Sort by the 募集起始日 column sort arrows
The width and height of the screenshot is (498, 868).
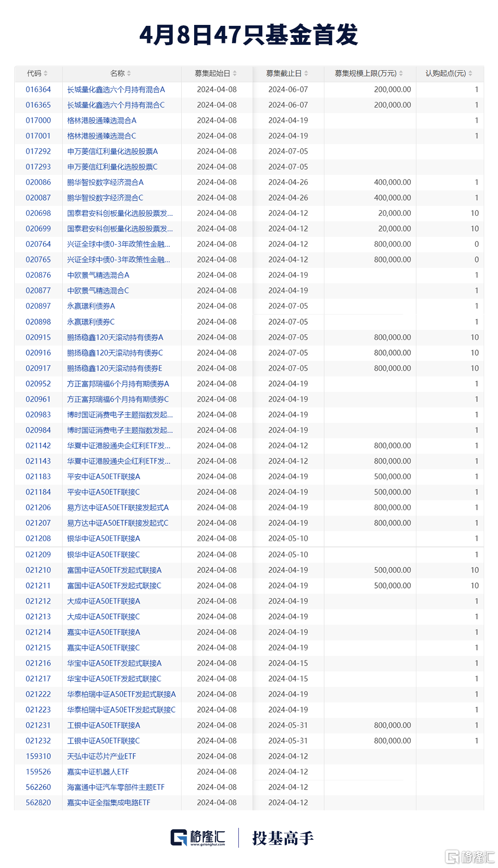[x=235, y=73]
